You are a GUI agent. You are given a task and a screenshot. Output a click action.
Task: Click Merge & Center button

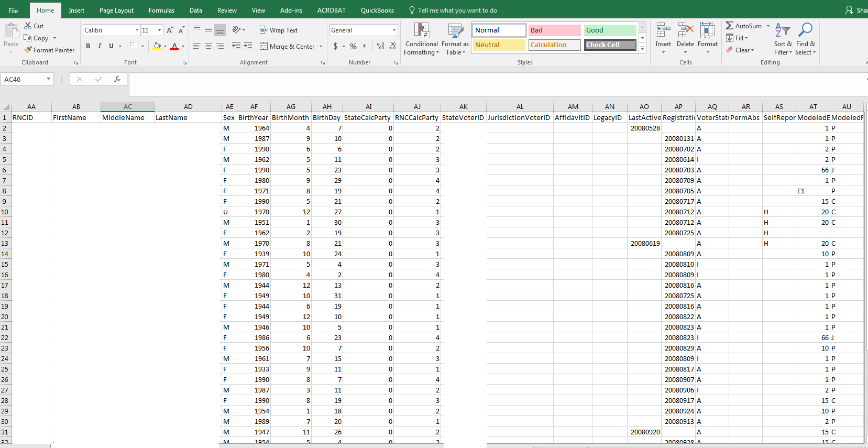click(x=288, y=46)
